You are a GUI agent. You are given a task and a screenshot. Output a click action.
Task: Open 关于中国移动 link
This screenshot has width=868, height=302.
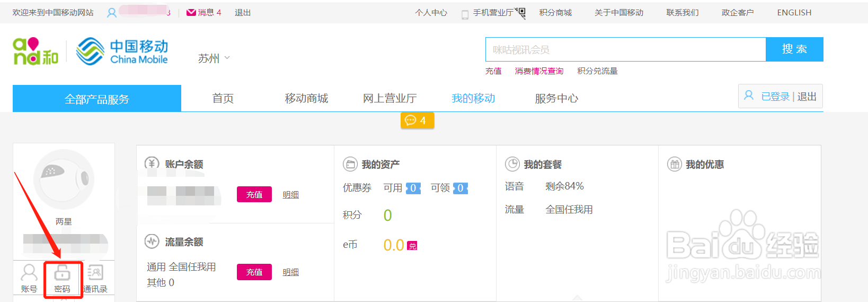pyautogui.click(x=619, y=13)
